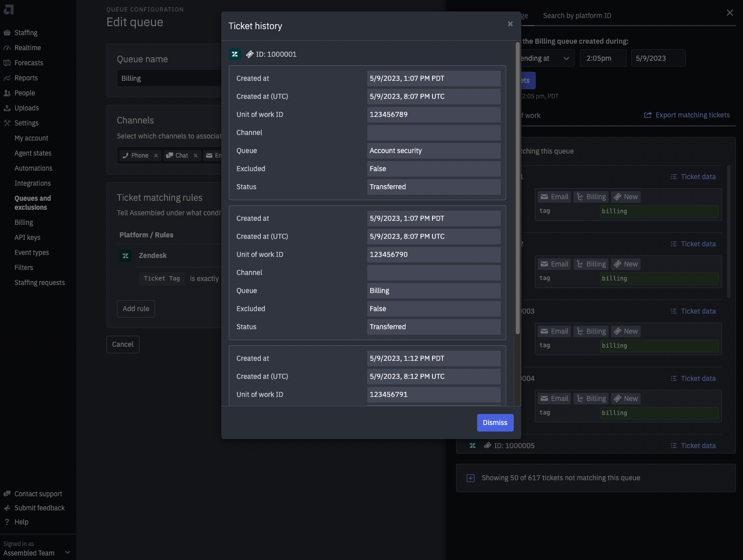Open Filters settings
The width and height of the screenshot is (743, 560).
click(x=24, y=267)
